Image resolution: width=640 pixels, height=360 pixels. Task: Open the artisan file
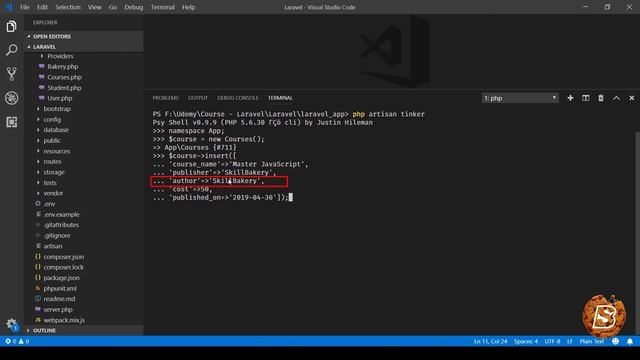53,246
